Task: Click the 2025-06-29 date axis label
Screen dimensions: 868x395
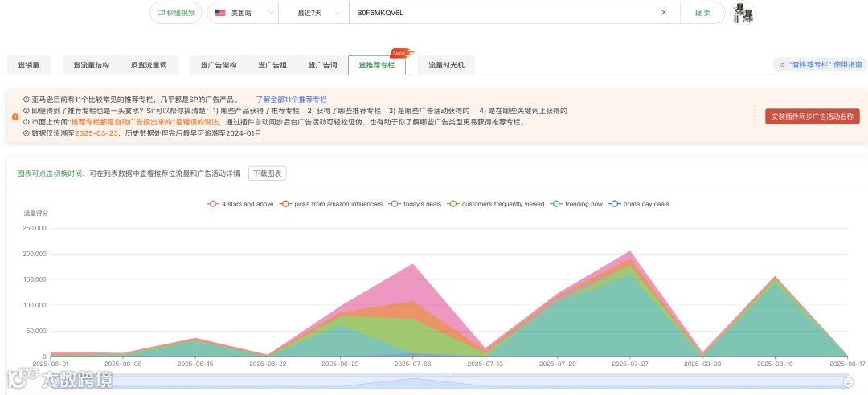Action: [341, 364]
